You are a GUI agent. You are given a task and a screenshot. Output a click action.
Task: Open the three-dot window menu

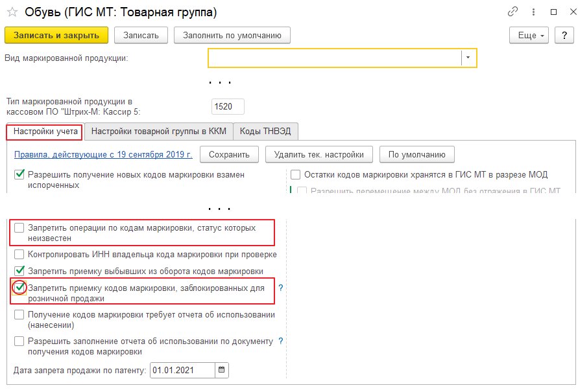click(x=533, y=12)
